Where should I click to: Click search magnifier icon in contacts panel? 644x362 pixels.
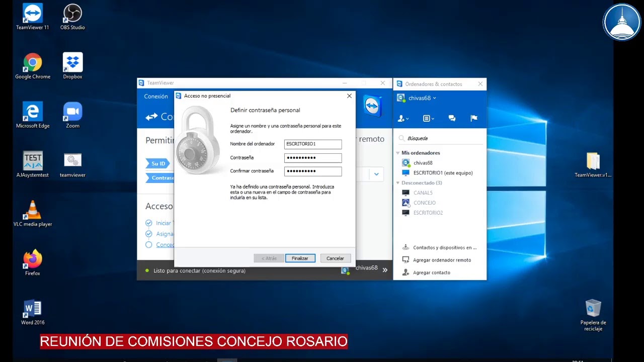401,138
